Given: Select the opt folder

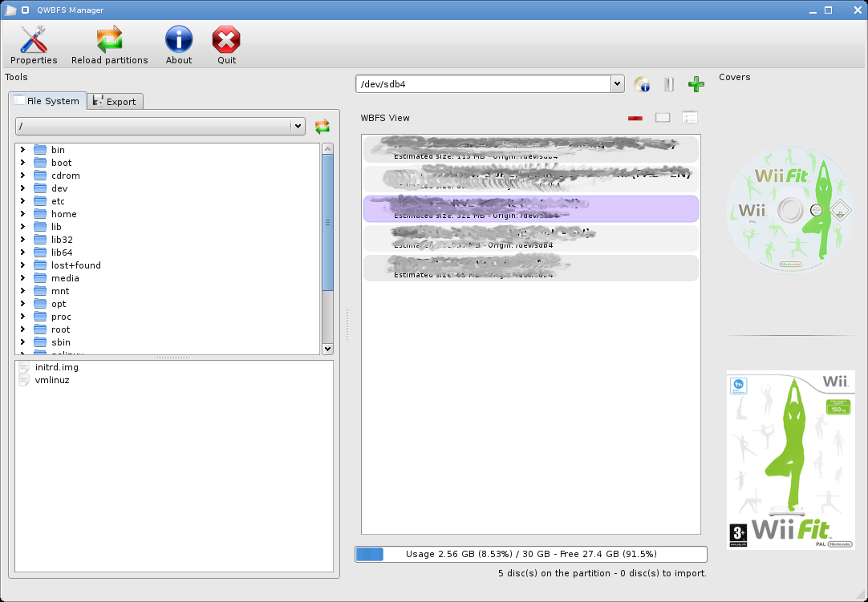Looking at the screenshot, I should coord(59,304).
